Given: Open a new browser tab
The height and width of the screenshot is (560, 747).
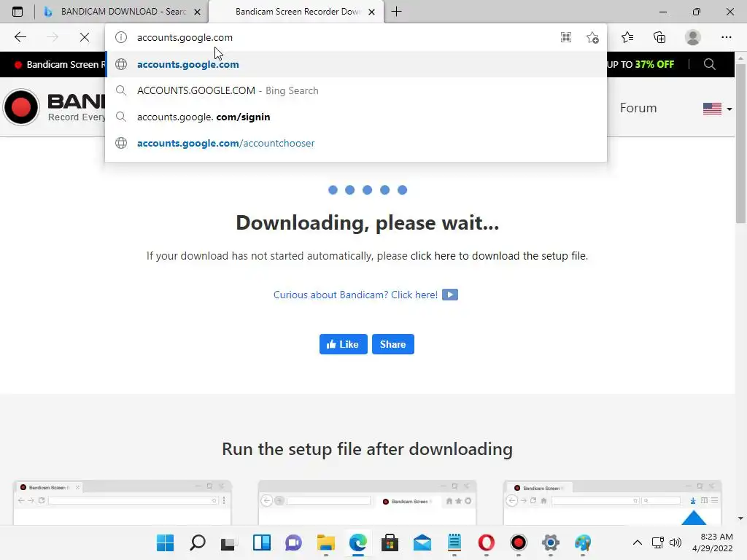Looking at the screenshot, I should click(396, 12).
